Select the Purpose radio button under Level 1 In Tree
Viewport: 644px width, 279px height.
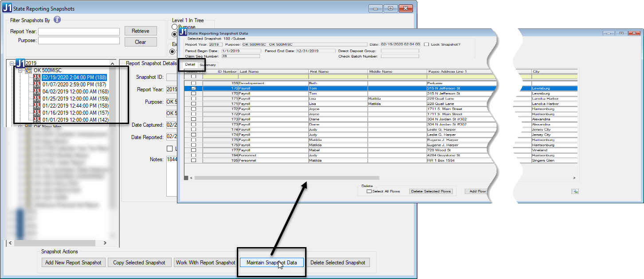pyautogui.click(x=175, y=27)
